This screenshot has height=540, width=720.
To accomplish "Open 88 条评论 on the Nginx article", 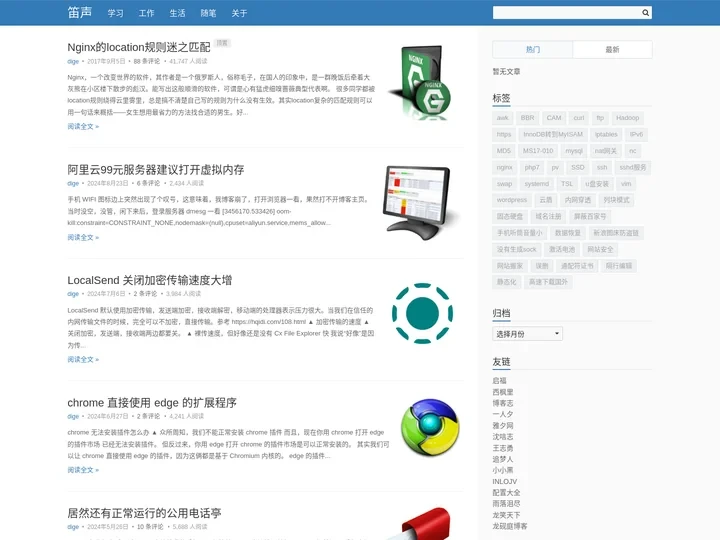I will (147, 61).
